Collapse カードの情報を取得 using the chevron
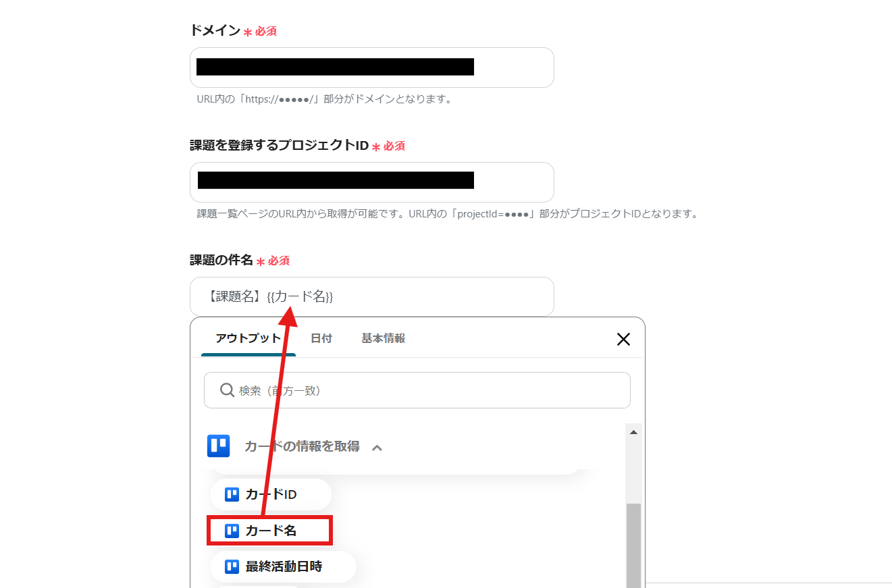 [x=377, y=447]
